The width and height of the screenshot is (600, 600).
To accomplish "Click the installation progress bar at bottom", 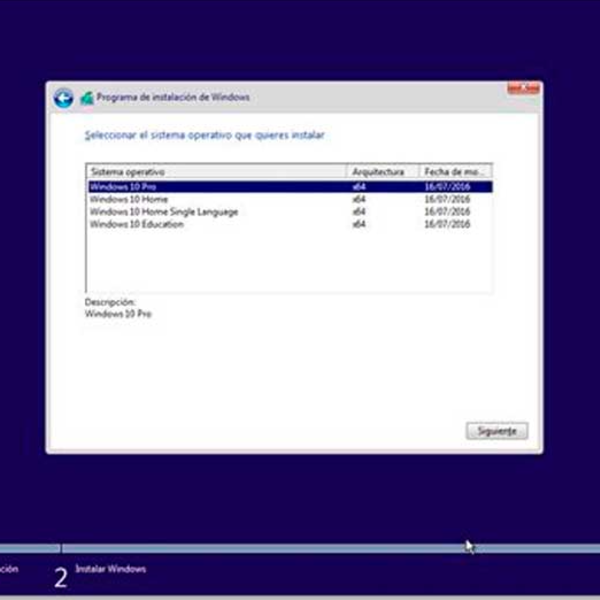I will (300, 548).
